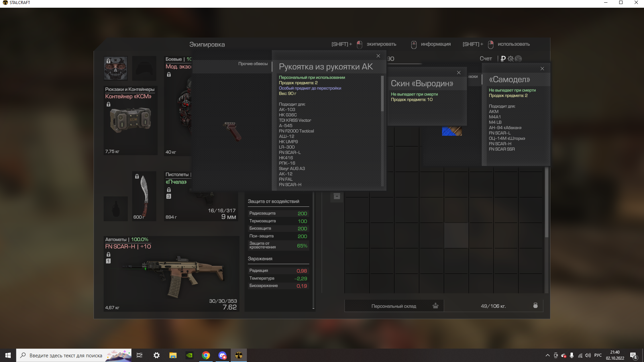Click the Заражения heading

point(260,259)
